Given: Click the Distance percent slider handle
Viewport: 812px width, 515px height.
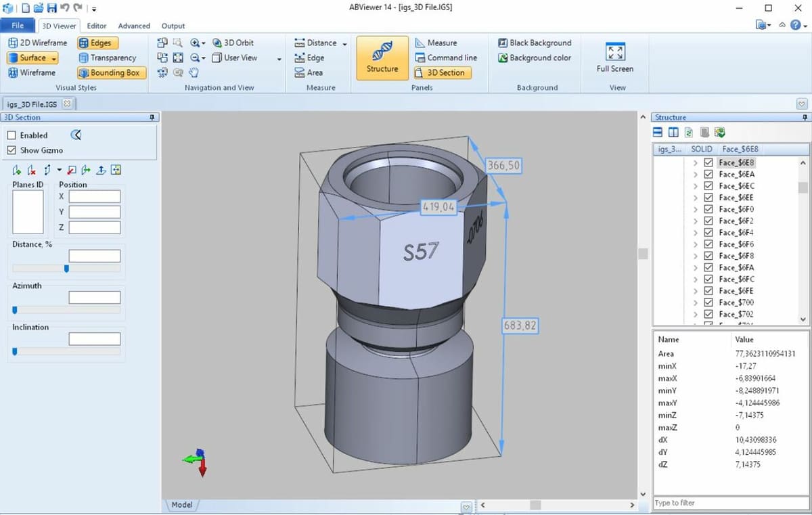Looking at the screenshot, I should coord(66,269).
